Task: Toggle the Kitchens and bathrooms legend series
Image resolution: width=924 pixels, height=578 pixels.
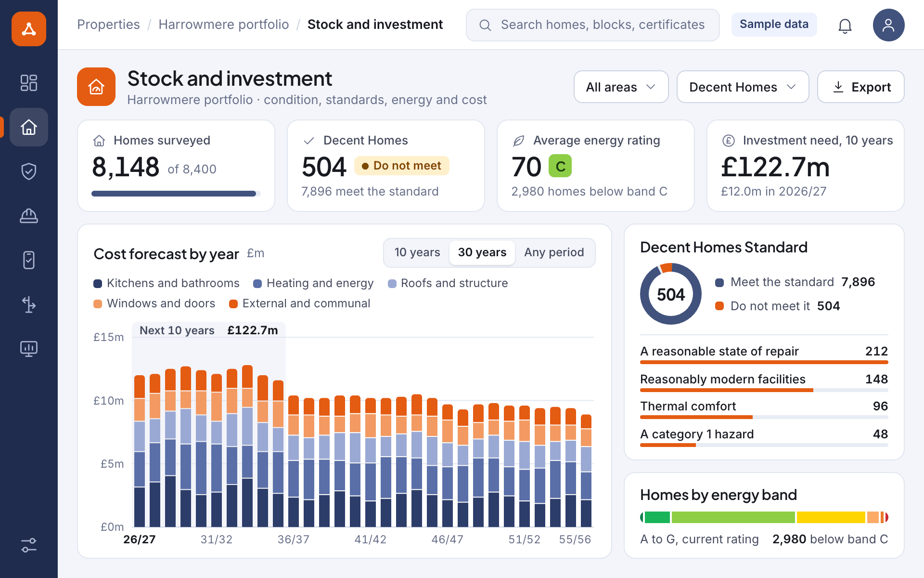Action: click(x=167, y=283)
